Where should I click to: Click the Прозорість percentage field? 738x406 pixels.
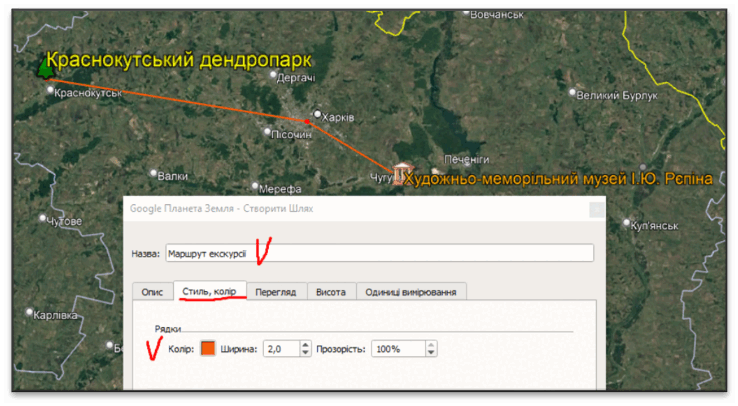[x=398, y=349]
